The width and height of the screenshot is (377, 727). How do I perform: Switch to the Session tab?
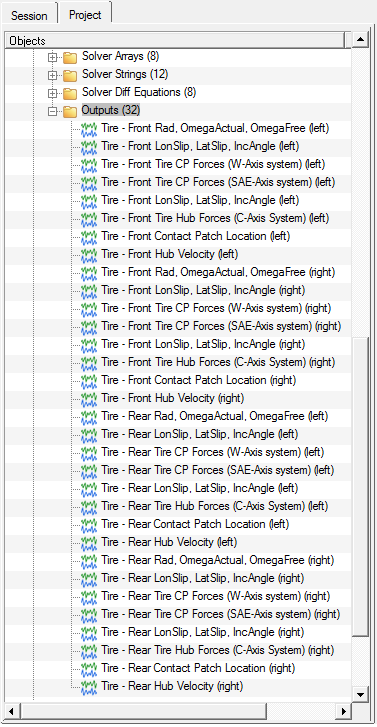tap(29, 15)
